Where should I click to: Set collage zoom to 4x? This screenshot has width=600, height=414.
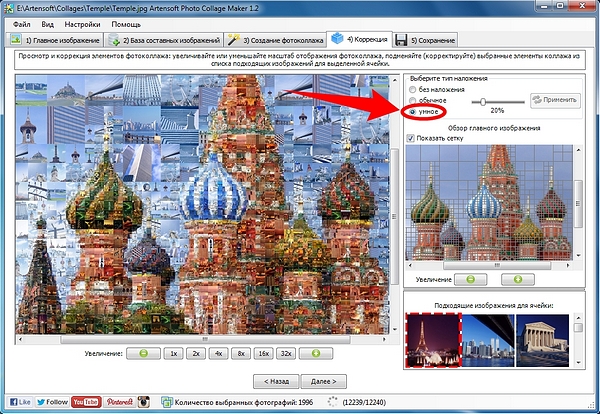pyautogui.click(x=218, y=354)
